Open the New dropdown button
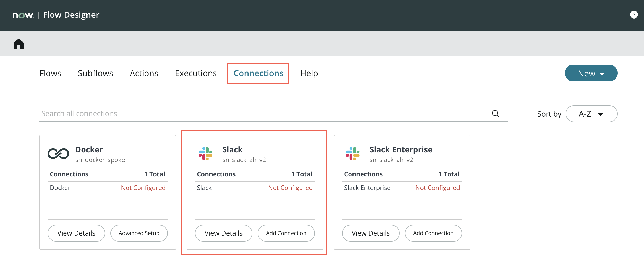Image resolution: width=644 pixels, height=264 pixels. click(591, 73)
